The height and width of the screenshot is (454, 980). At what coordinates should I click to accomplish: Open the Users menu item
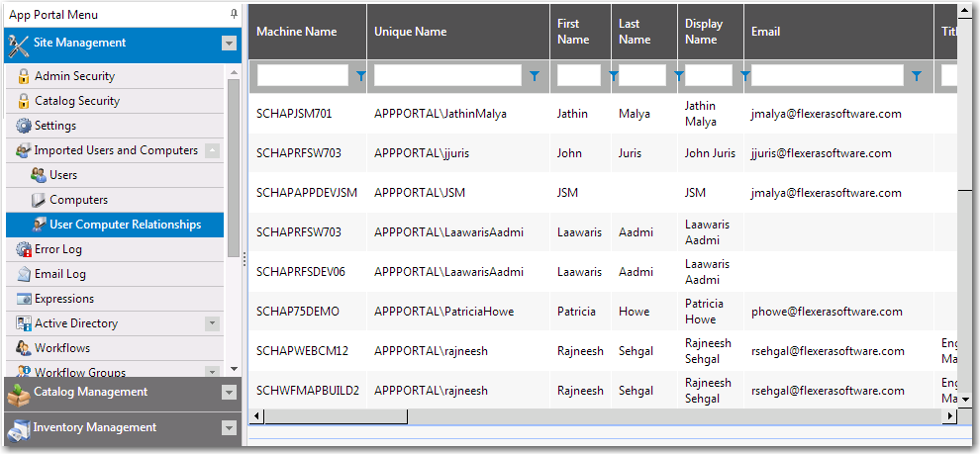click(x=63, y=175)
